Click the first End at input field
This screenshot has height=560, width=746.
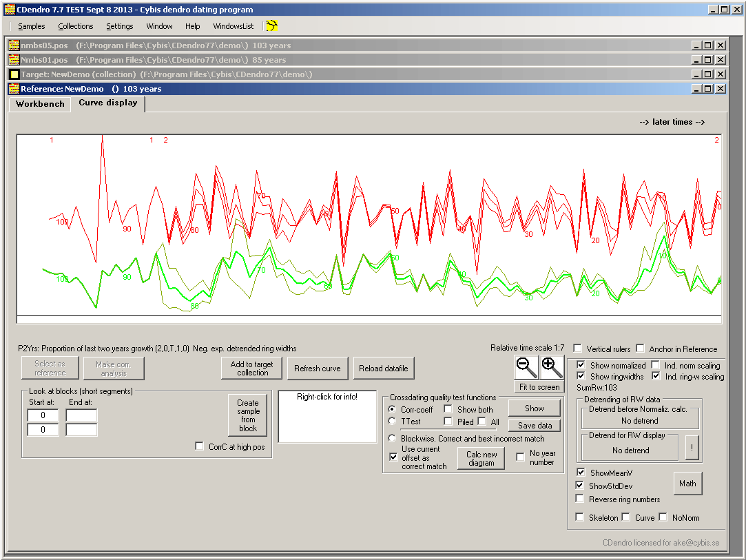point(81,415)
